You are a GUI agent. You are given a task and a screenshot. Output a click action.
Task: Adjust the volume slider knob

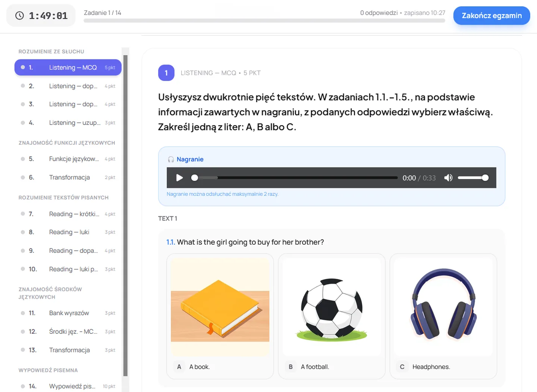485,178
